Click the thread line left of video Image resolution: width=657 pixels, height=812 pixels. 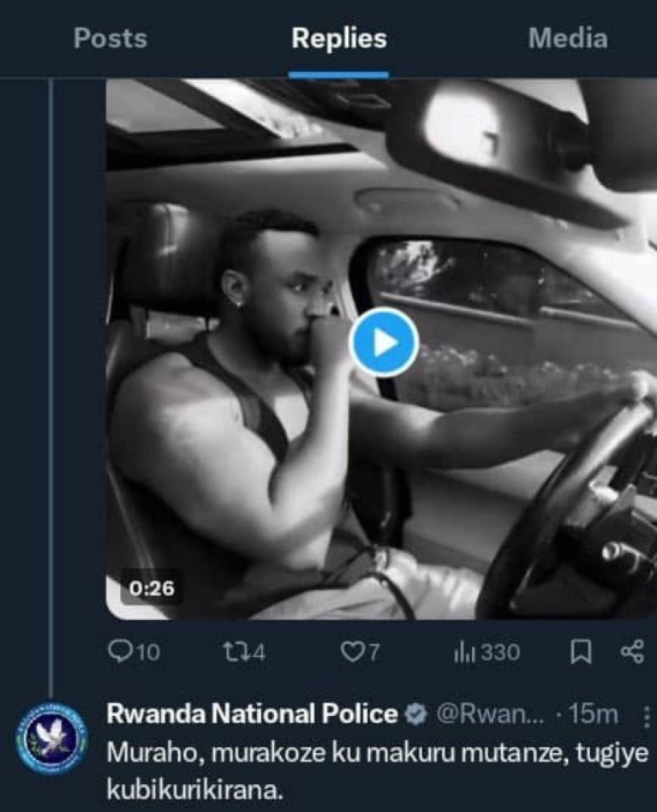pos(51,378)
